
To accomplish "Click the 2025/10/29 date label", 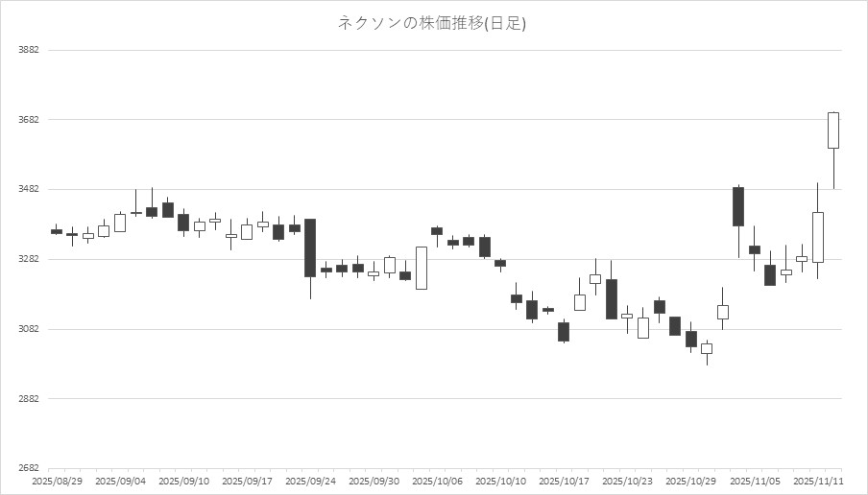I will click(690, 479).
